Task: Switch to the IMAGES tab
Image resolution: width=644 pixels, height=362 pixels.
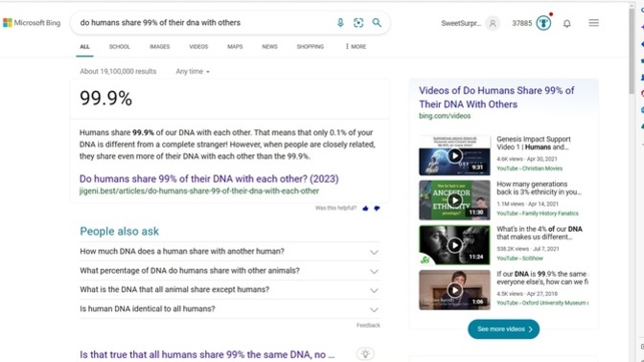Action: 160,47
